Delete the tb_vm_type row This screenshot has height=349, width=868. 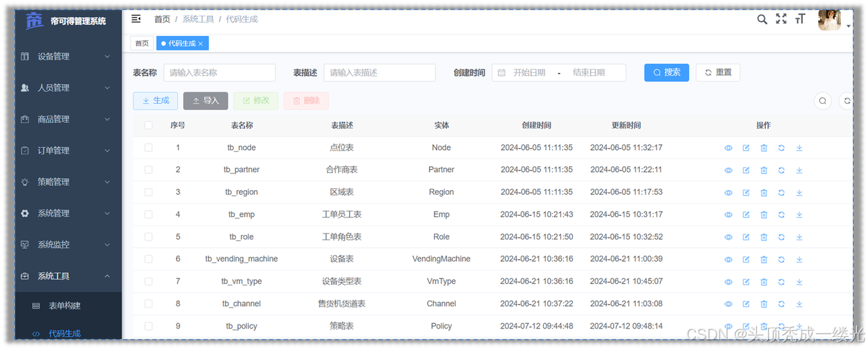(x=764, y=282)
